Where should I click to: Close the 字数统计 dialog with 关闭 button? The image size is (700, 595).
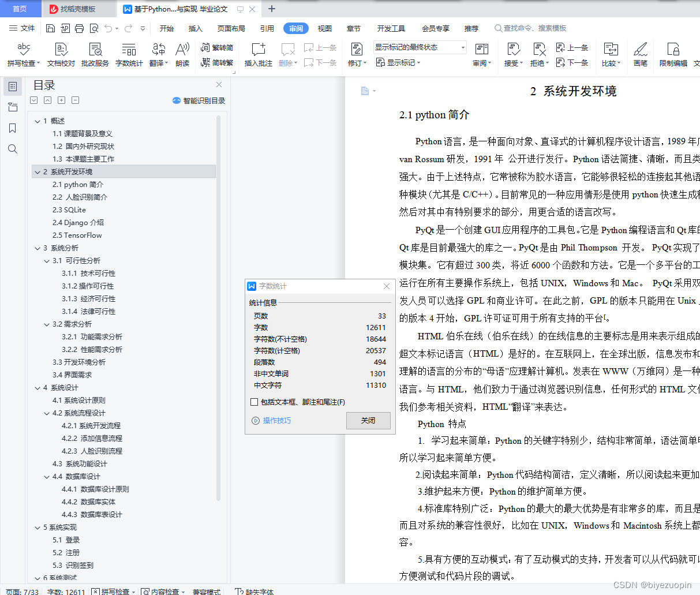click(x=368, y=420)
